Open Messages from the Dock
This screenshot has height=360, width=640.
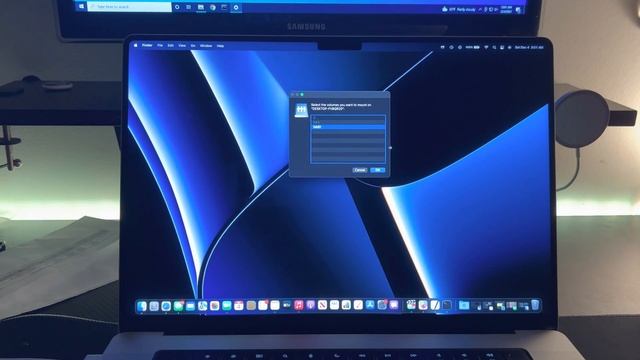(178, 306)
